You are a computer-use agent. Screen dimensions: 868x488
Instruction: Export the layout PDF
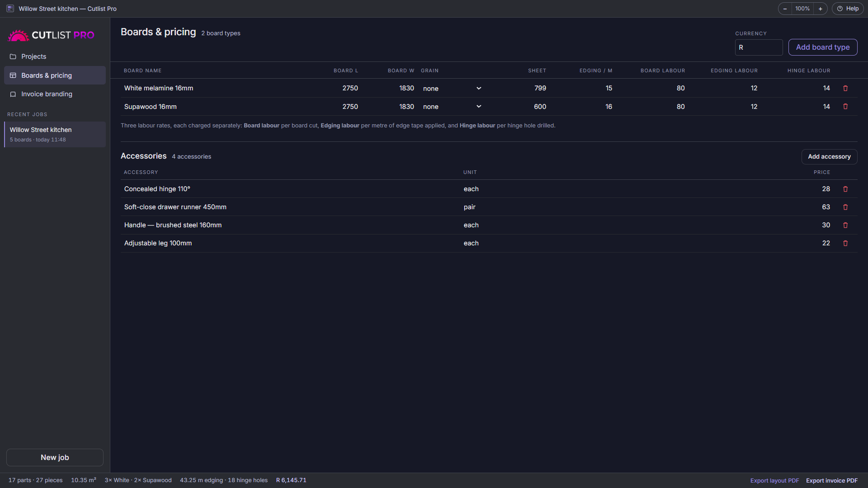pos(774,481)
